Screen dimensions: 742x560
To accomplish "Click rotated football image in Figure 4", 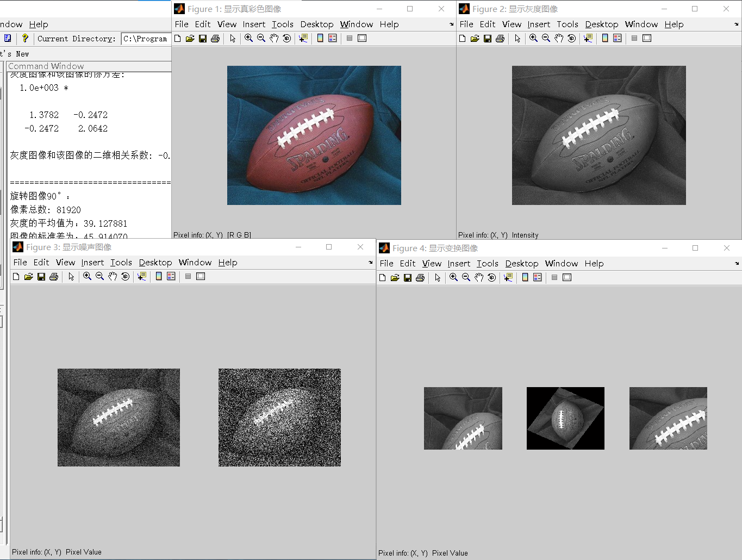I will pos(565,418).
